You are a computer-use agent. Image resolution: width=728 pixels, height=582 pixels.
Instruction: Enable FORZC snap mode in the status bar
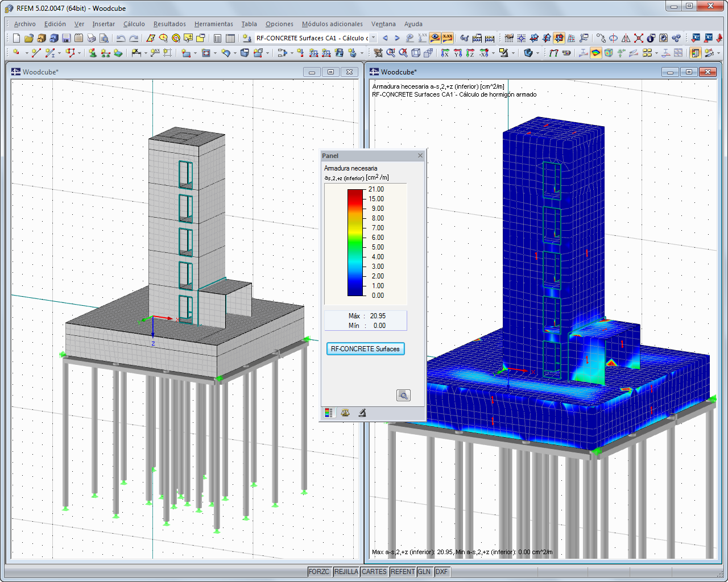tap(320, 572)
